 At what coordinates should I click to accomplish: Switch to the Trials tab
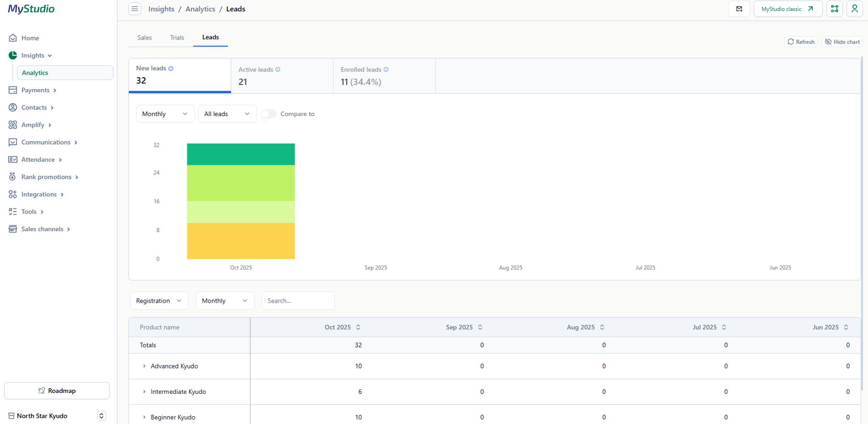177,38
